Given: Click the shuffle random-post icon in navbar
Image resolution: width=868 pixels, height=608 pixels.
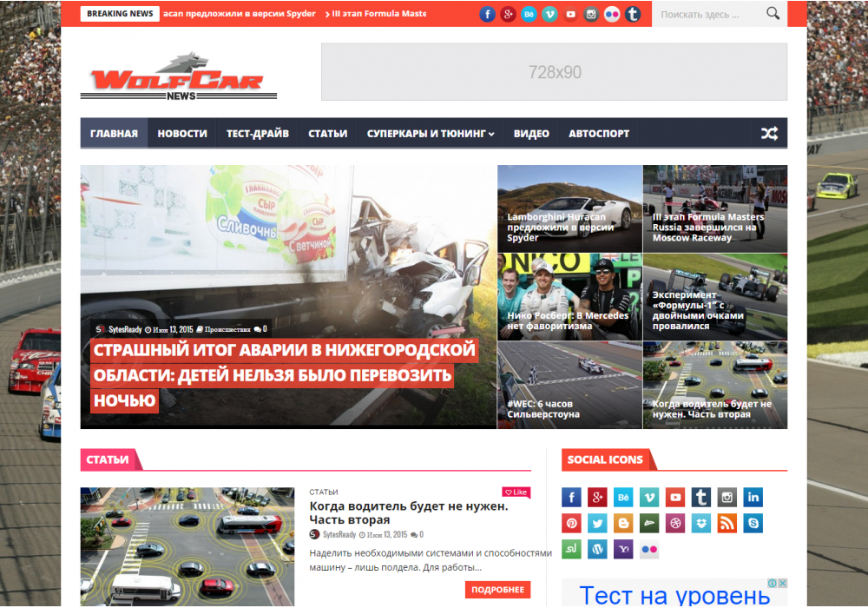Looking at the screenshot, I should 769,133.
